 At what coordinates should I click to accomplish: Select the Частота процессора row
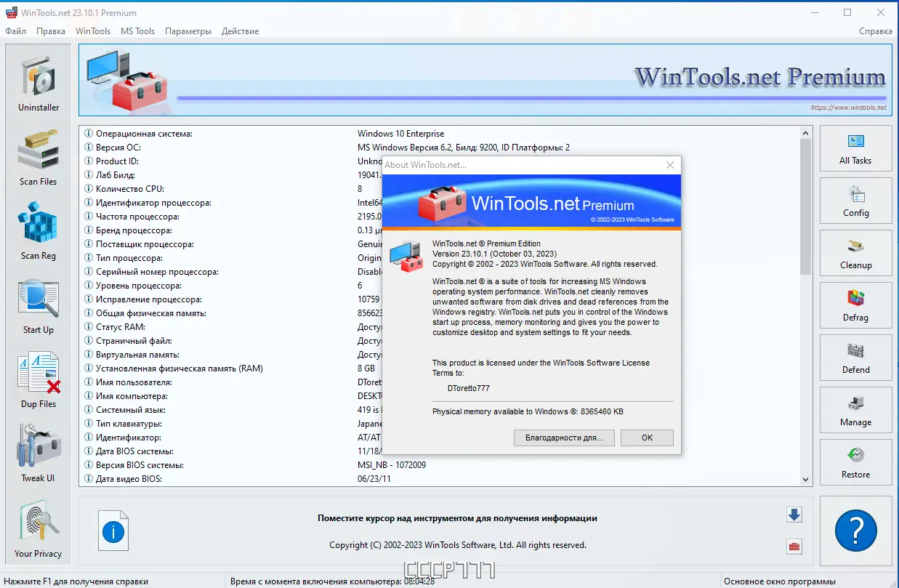tap(439, 217)
